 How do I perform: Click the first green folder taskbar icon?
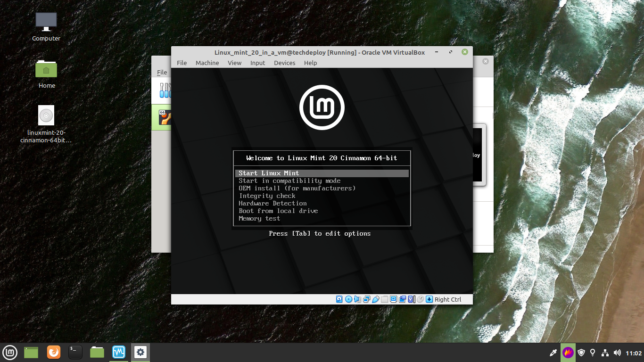(x=31, y=352)
